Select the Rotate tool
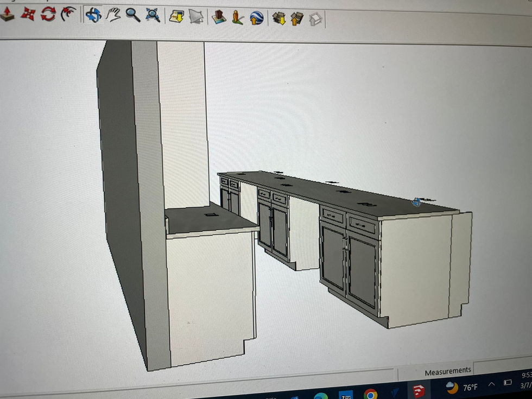 pos(48,14)
